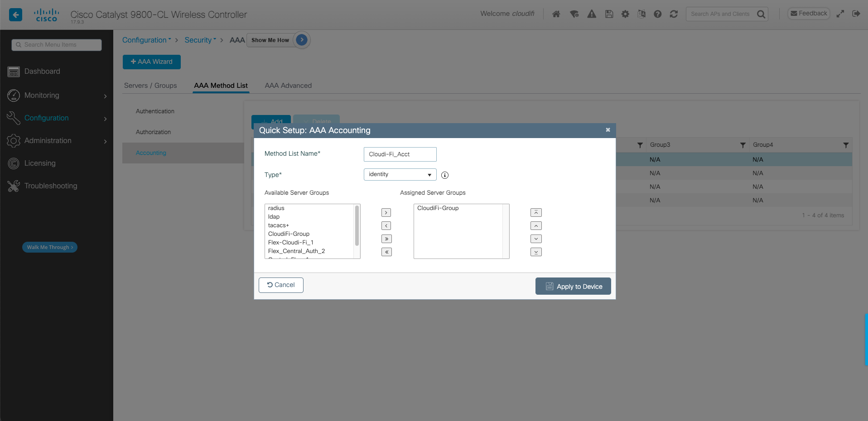Click the refresh icon in header
The height and width of the screenshot is (421, 868).
point(674,14)
